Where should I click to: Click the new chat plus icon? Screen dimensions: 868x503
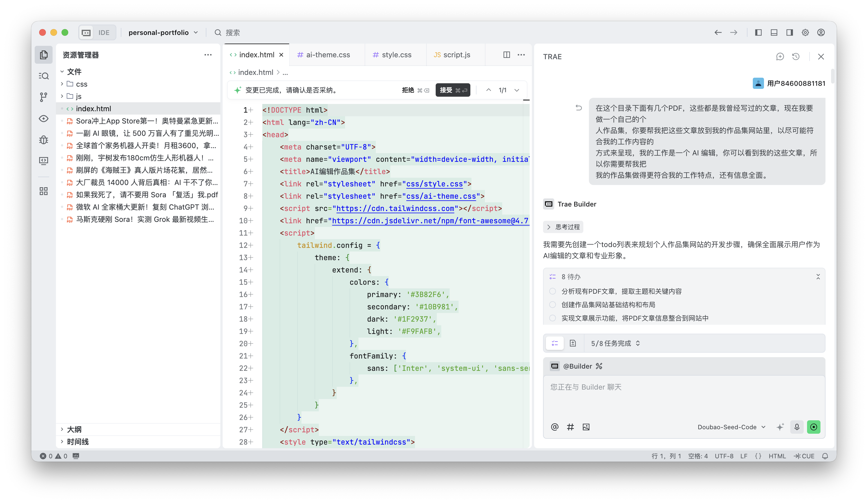(x=780, y=56)
